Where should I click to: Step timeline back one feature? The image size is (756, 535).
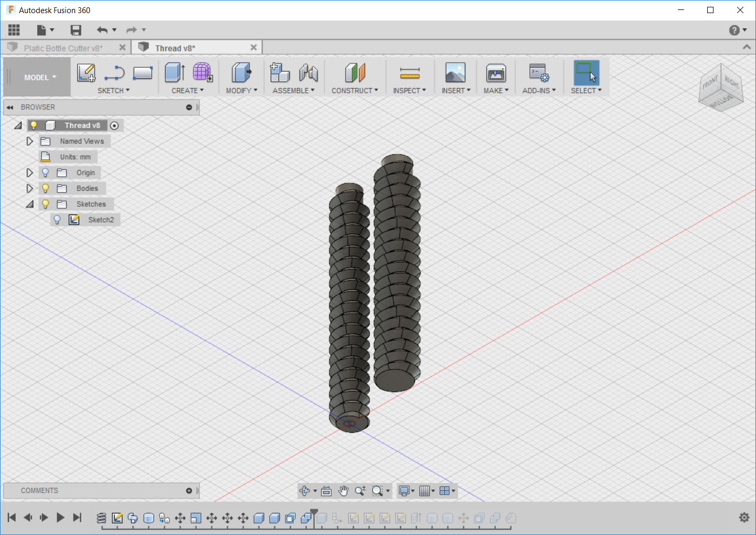coord(28,518)
